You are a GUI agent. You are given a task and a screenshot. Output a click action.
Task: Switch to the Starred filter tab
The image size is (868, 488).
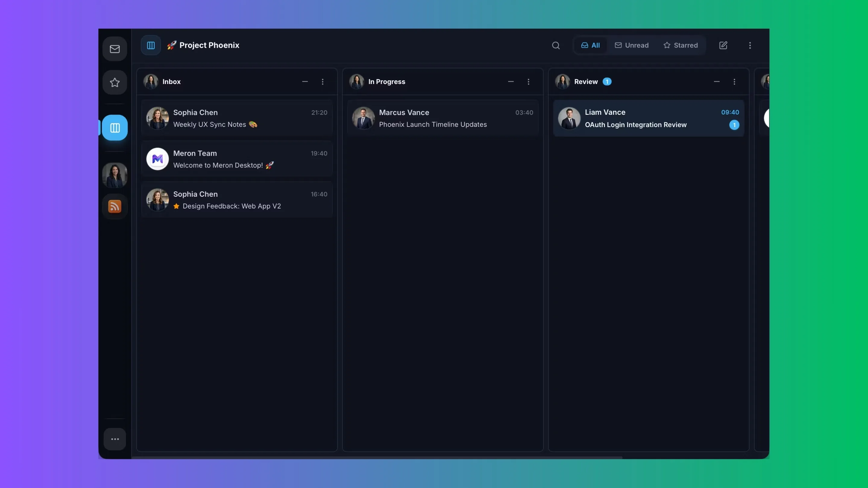pyautogui.click(x=680, y=45)
